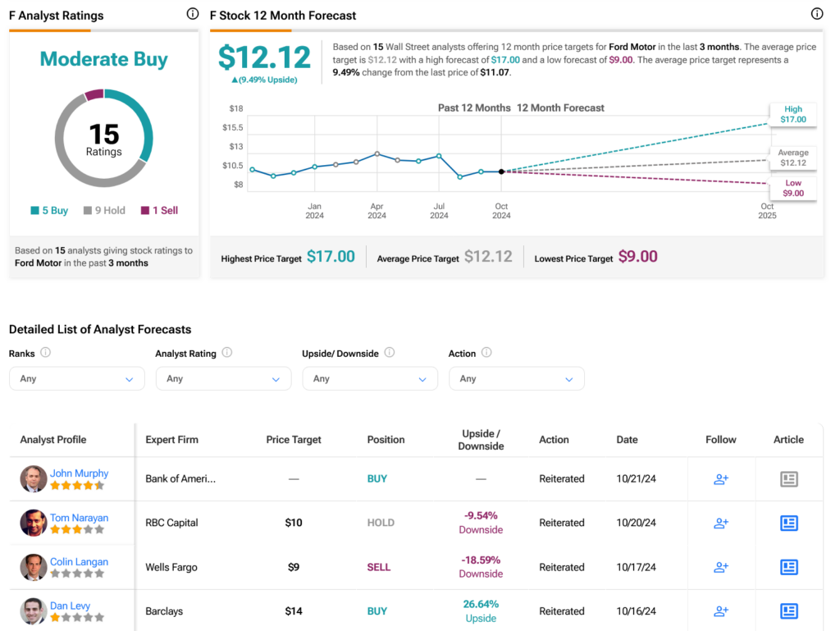
Task: Click the Price Target column header
Action: (294, 440)
